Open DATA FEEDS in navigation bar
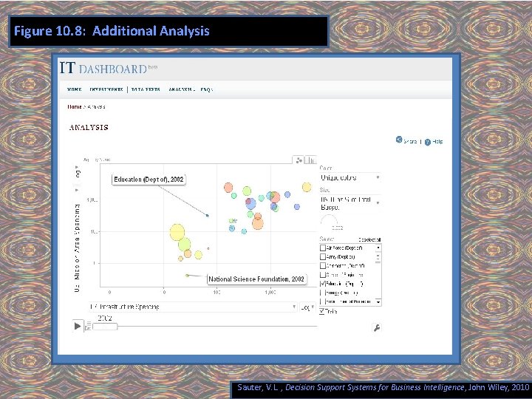Screen dimensions: 532x399 pyautogui.click(x=146, y=89)
